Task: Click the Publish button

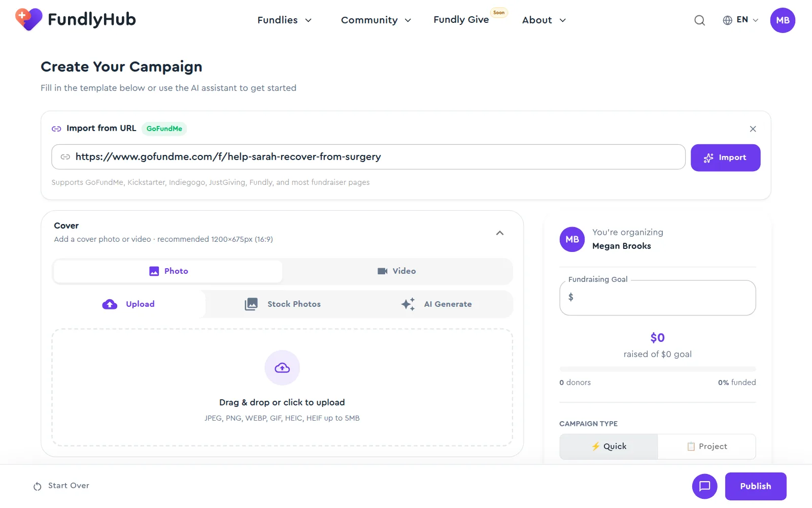Action: 755,486
